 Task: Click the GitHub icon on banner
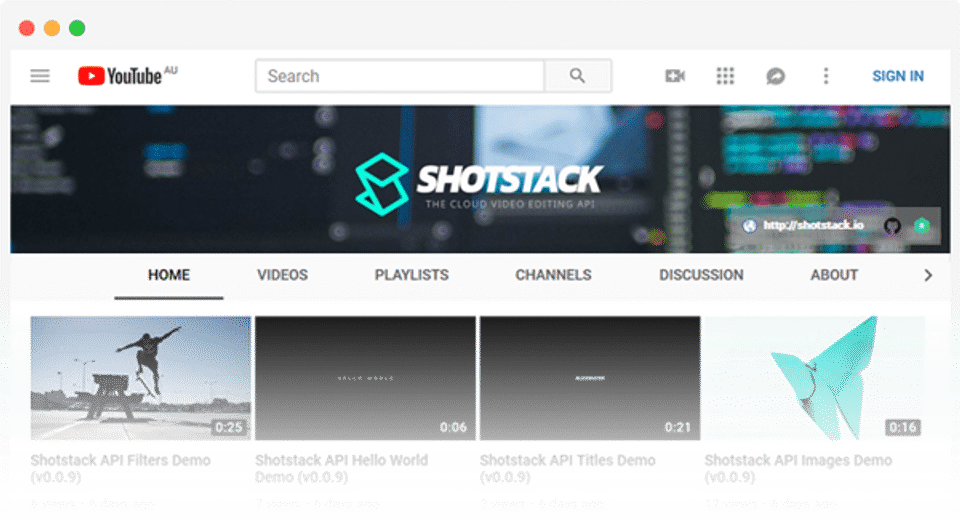[892, 226]
